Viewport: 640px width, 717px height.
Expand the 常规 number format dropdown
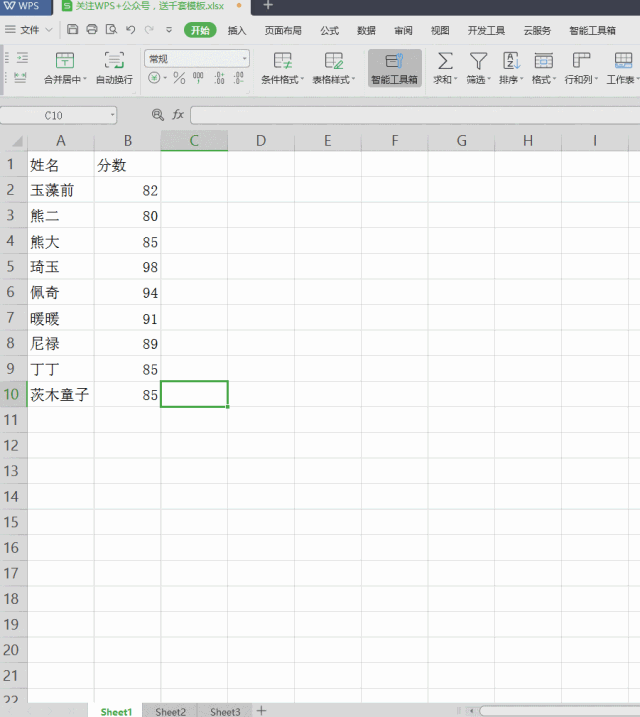coord(243,59)
